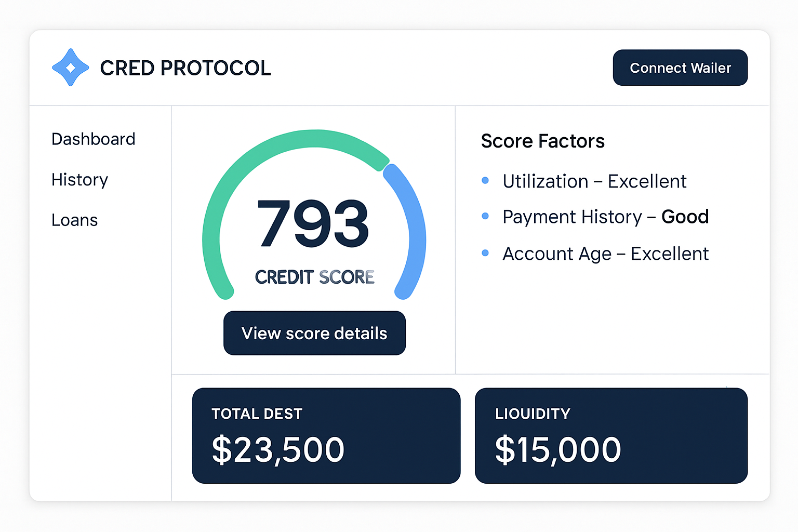
Task: Click the Cred Protocol diamond logo
Action: tap(70, 67)
